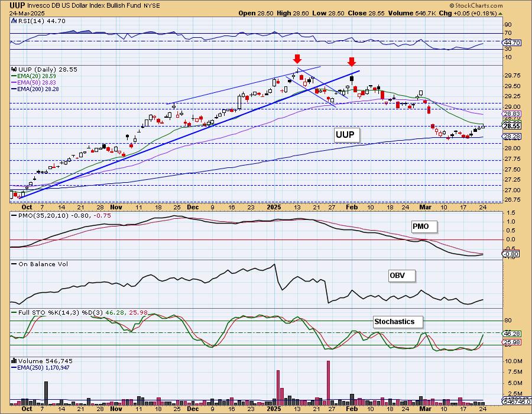The image size is (532, 414).
Task: Click the Volume 546,745 legend text
Action: pyautogui.click(x=45, y=361)
